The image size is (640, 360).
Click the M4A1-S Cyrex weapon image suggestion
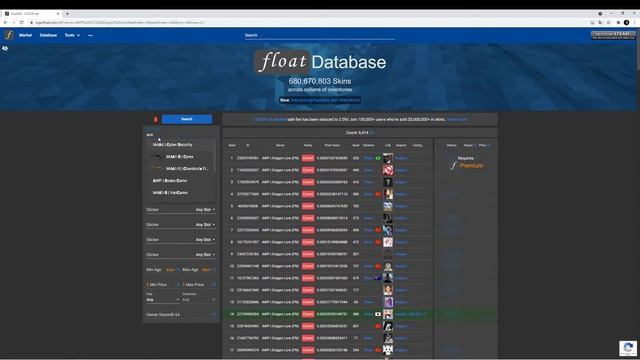click(x=157, y=156)
